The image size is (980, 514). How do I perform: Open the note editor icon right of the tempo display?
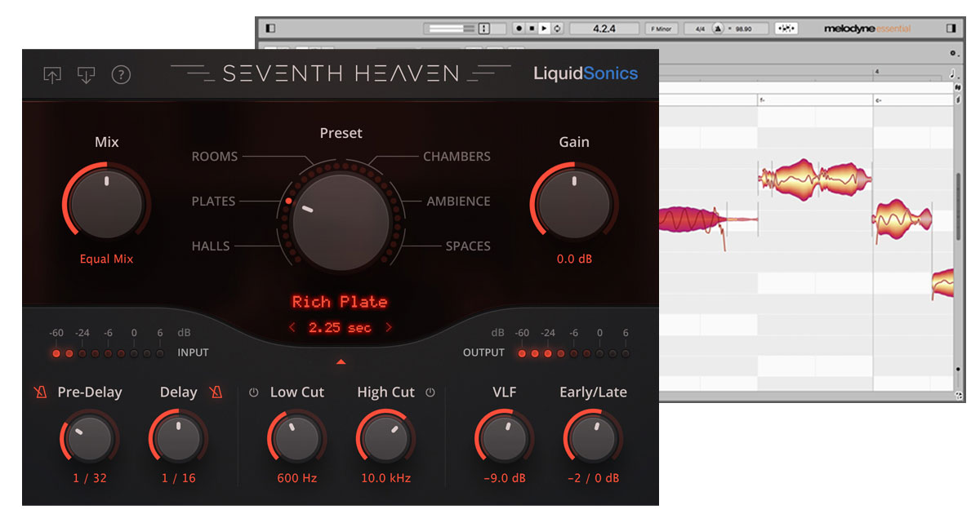coord(786,27)
